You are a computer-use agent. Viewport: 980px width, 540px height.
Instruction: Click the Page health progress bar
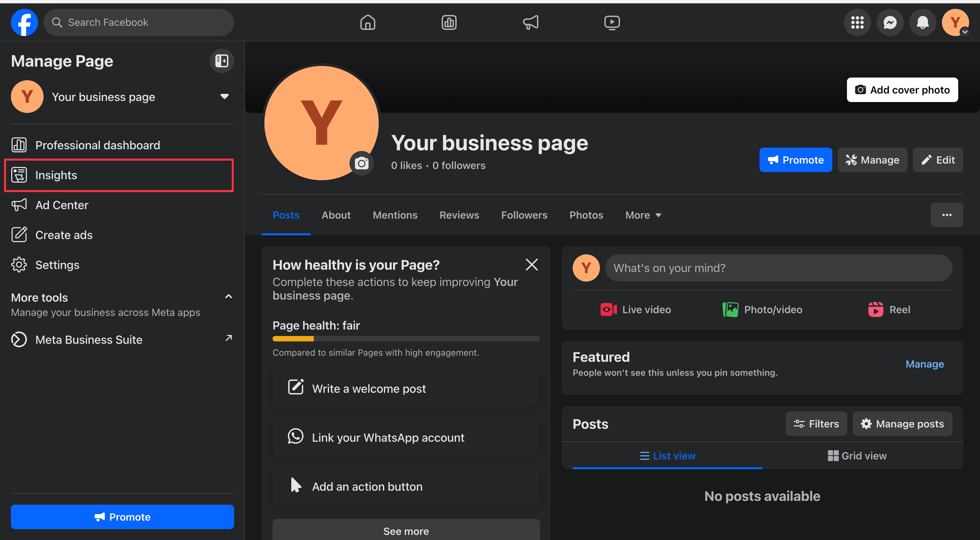tap(406, 338)
